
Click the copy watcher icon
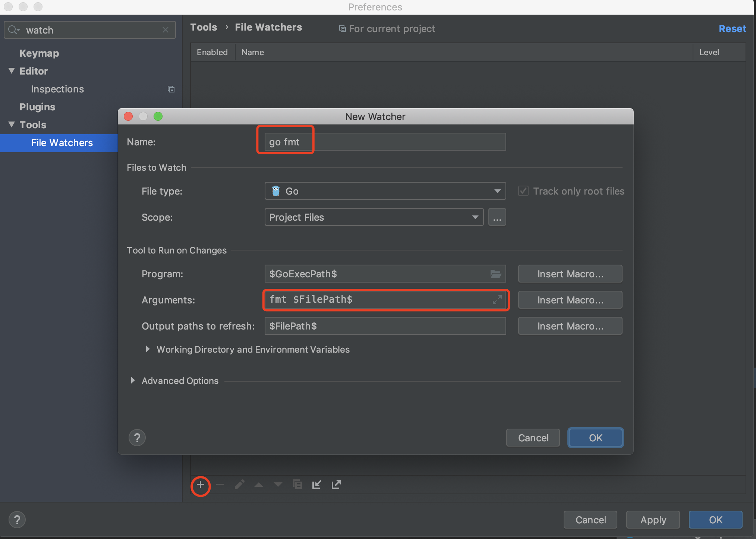point(297,485)
